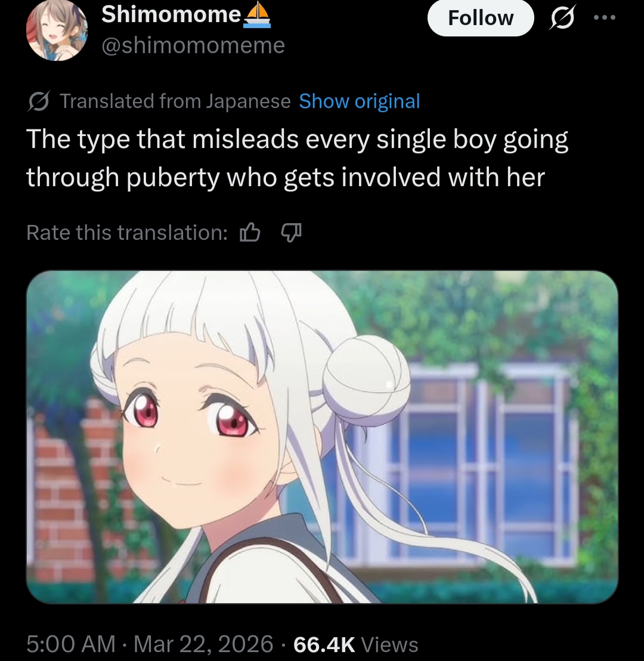Show original Japanese post text
The height and width of the screenshot is (661, 644).
coord(360,101)
